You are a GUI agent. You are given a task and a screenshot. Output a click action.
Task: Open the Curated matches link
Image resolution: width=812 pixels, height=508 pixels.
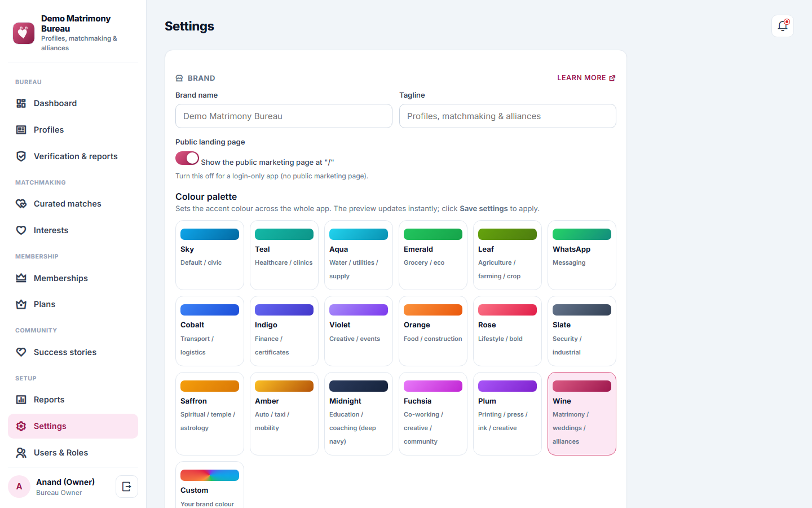coord(73,204)
